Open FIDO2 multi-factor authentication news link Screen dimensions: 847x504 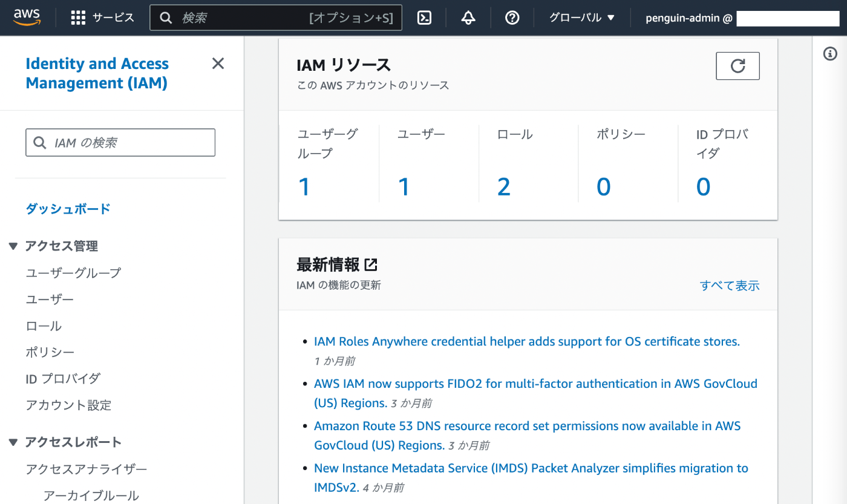pos(535,393)
